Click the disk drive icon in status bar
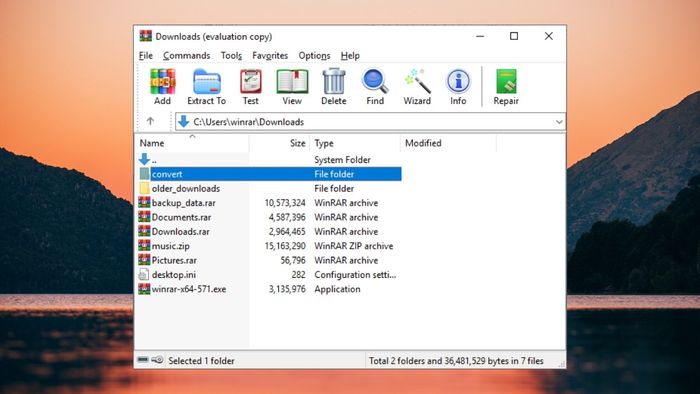 pos(143,360)
